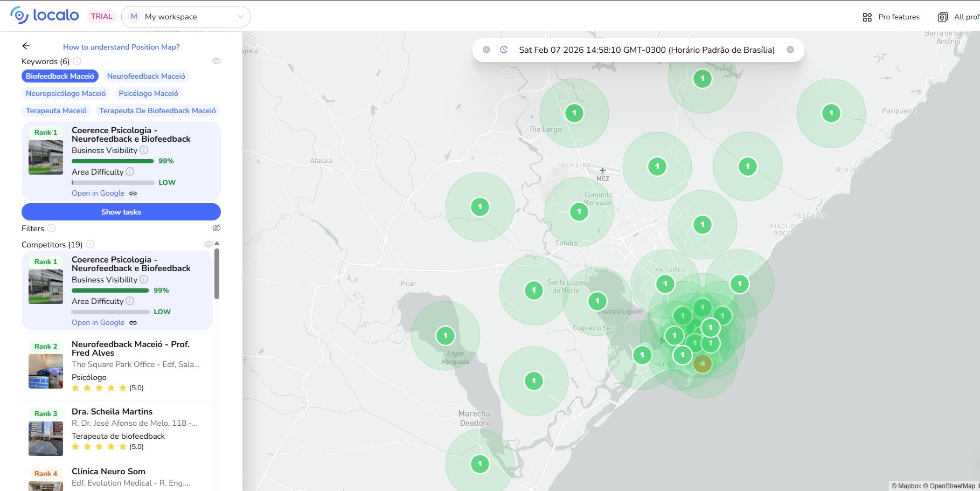Click competitor card Area Difficulty info icon
This screenshot has height=491, width=980.
pyautogui.click(x=130, y=301)
